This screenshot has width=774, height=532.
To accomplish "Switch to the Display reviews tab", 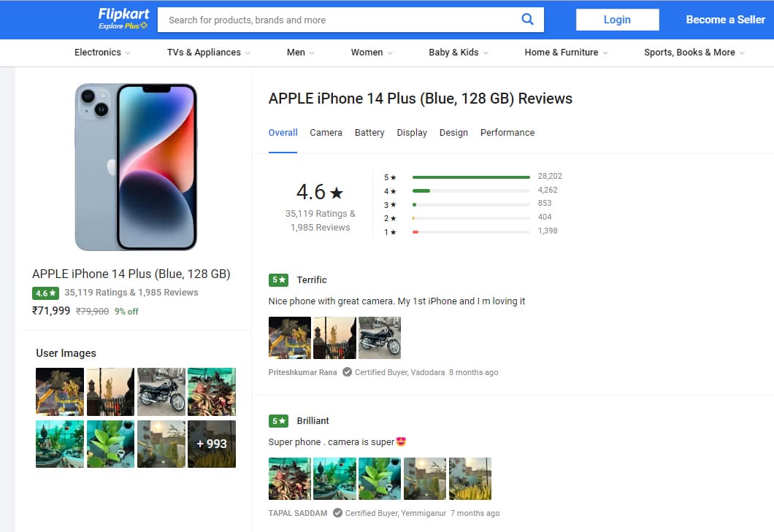I will click(x=412, y=133).
